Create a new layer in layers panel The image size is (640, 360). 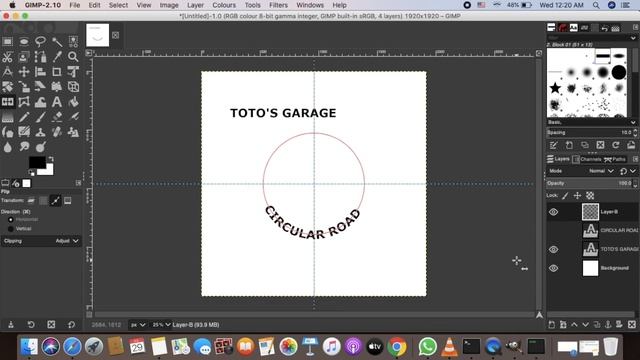pyautogui.click(x=551, y=324)
